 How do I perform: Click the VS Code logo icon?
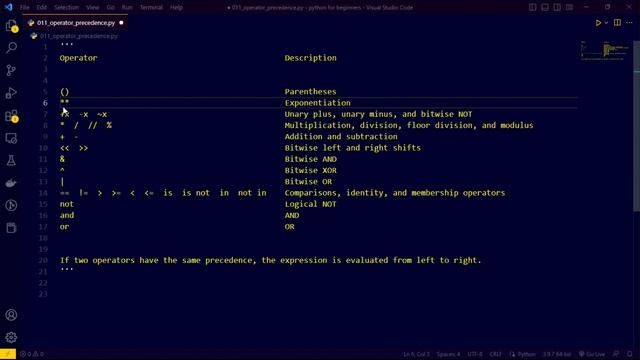(x=9, y=7)
